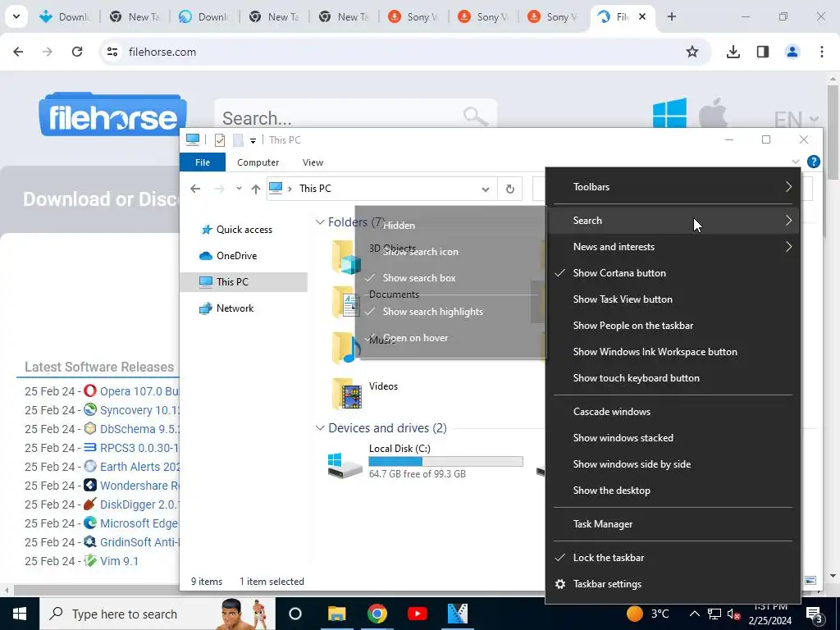Select the Windows platform icon on FileHorse
The height and width of the screenshot is (630, 840).
coord(669,112)
